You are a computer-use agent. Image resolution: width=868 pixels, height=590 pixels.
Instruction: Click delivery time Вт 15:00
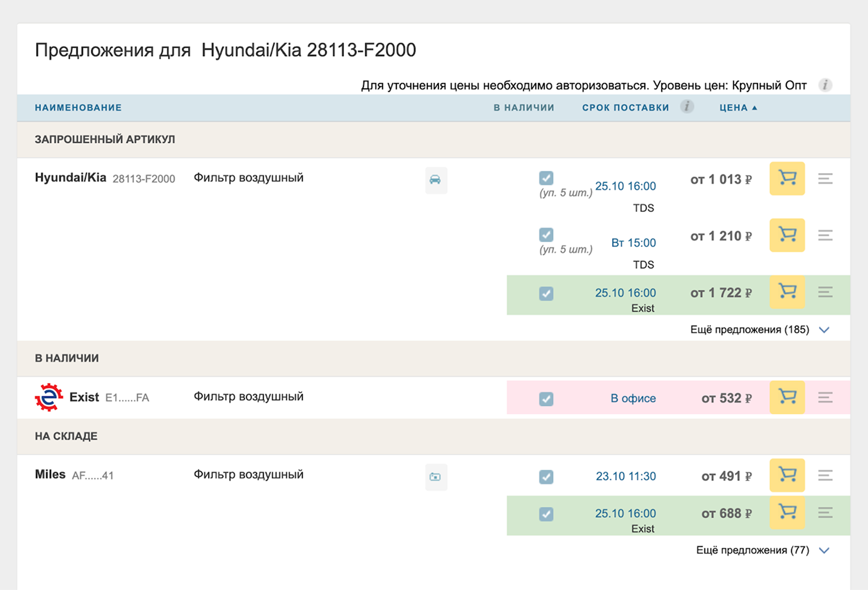pyautogui.click(x=634, y=243)
